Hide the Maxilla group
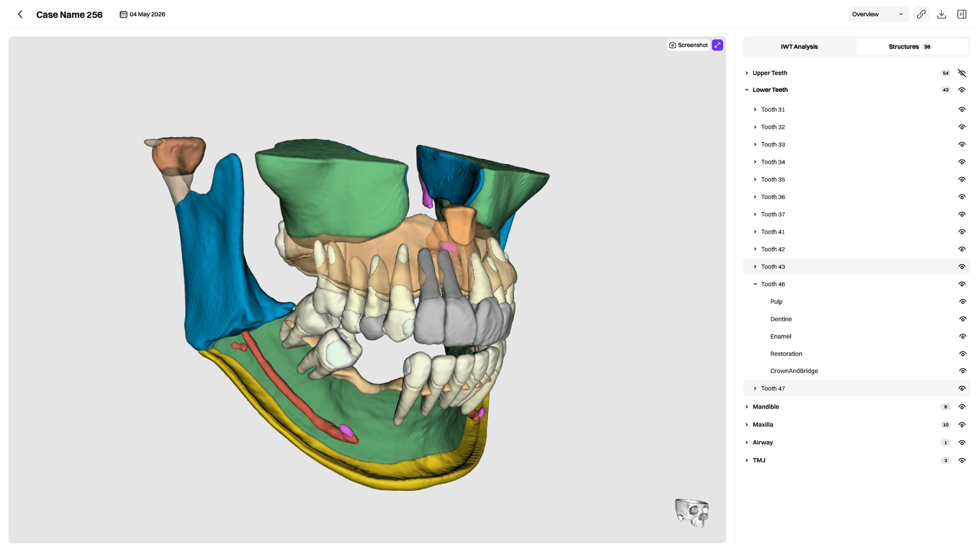980x551 pixels. tap(962, 425)
